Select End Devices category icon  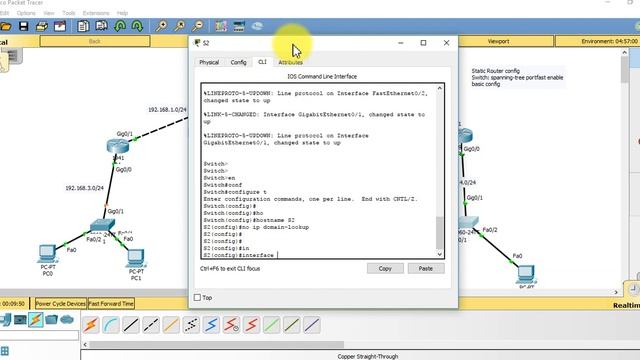point(20,320)
